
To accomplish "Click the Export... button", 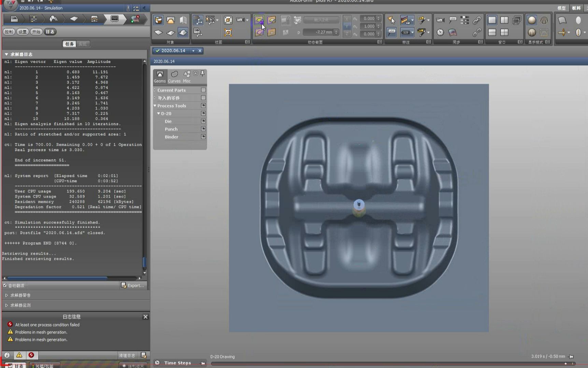I will pyautogui.click(x=133, y=285).
